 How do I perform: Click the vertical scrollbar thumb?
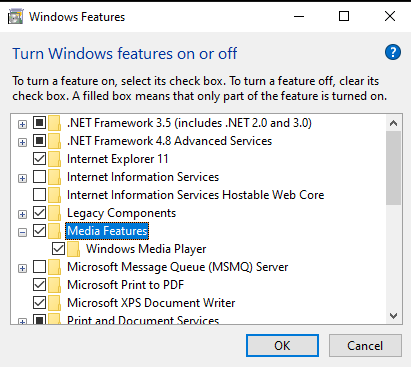[393, 168]
